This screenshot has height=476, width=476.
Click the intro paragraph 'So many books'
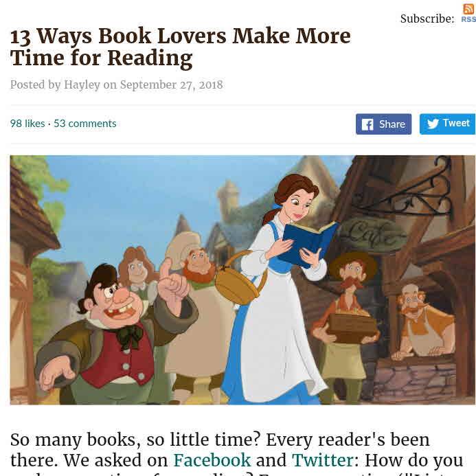(x=237, y=453)
